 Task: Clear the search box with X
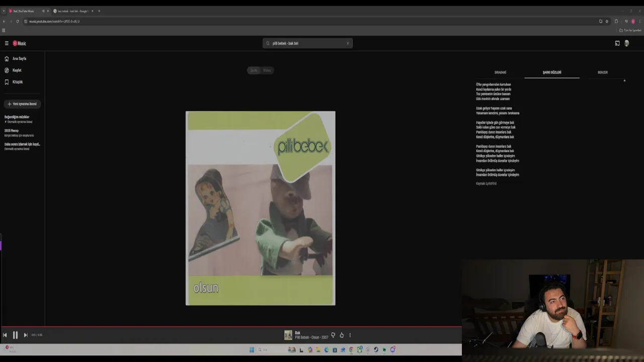pos(347,43)
